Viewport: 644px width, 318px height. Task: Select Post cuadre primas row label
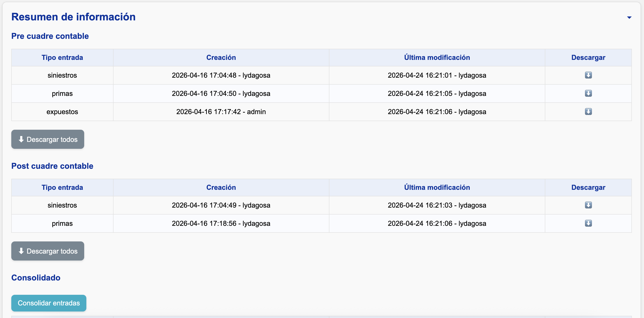(62, 223)
